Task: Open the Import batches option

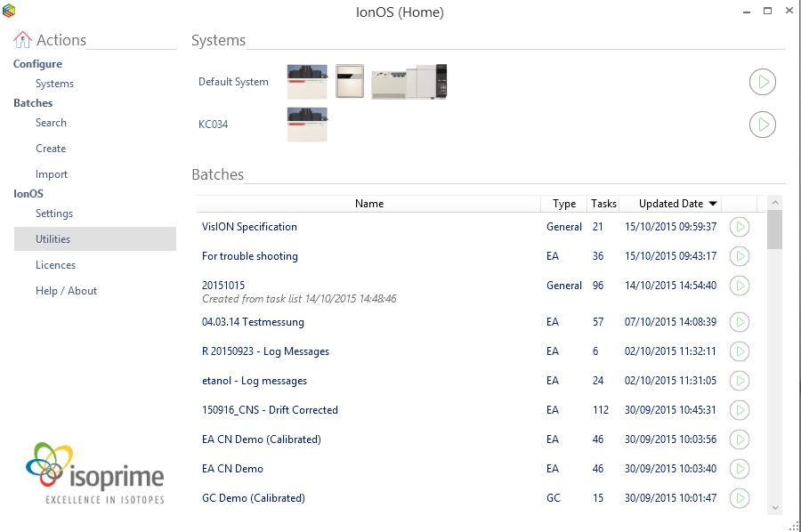Action: pyautogui.click(x=52, y=174)
